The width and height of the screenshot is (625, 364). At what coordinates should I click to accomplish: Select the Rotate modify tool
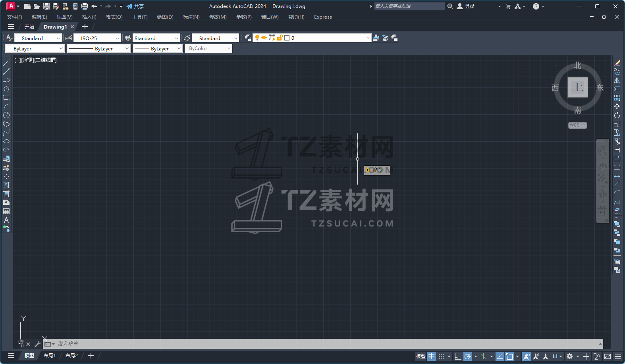click(x=617, y=115)
